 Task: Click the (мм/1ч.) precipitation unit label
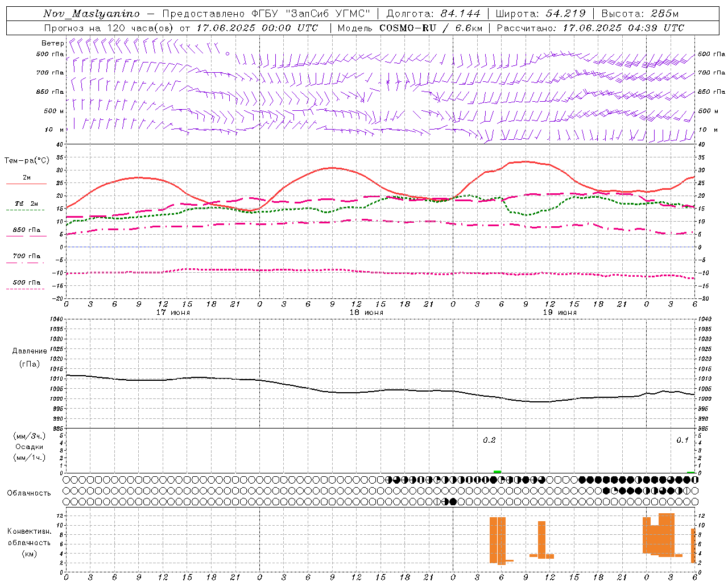coord(30,458)
